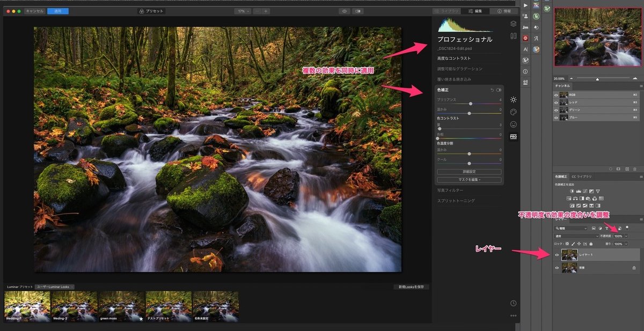The image size is (644, 331).
Task: Click the zoom in plus button
Action: pos(266,11)
